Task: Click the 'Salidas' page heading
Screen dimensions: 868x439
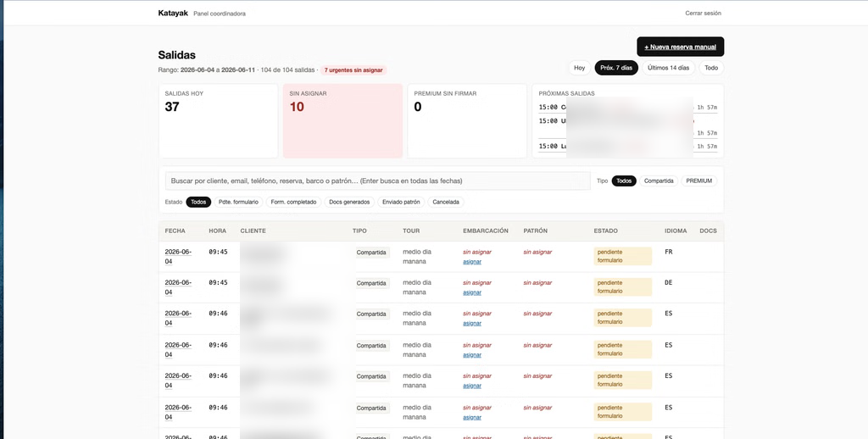Action: [176, 55]
